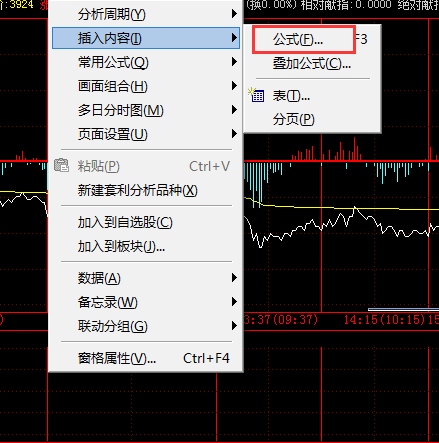Select the 插入内容(I) menu entry
The width and height of the screenshot is (439, 443).
(146, 38)
